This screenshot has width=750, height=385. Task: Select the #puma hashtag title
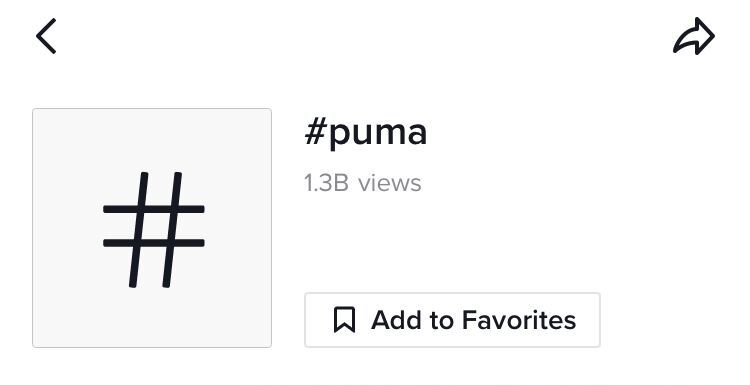(365, 133)
